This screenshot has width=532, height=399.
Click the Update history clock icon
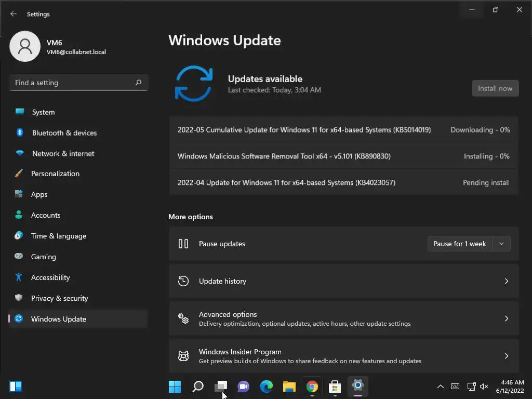point(183,281)
